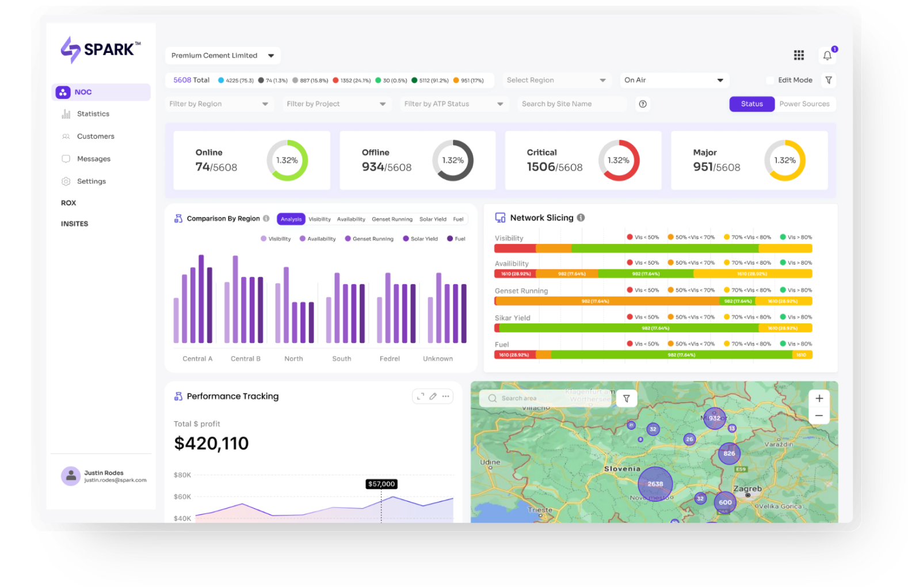Image resolution: width=908 pixels, height=588 pixels.
Task: Expand the Performance Tracking chart
Action: [x=421, y=396]
